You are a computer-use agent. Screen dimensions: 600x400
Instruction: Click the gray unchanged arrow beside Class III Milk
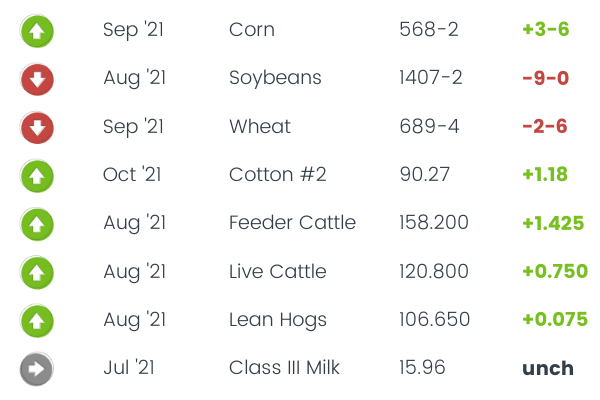click(x=37, y=369)
